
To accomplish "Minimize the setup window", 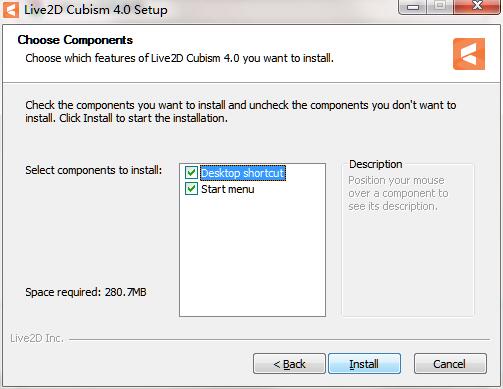I will coord(413,7).
